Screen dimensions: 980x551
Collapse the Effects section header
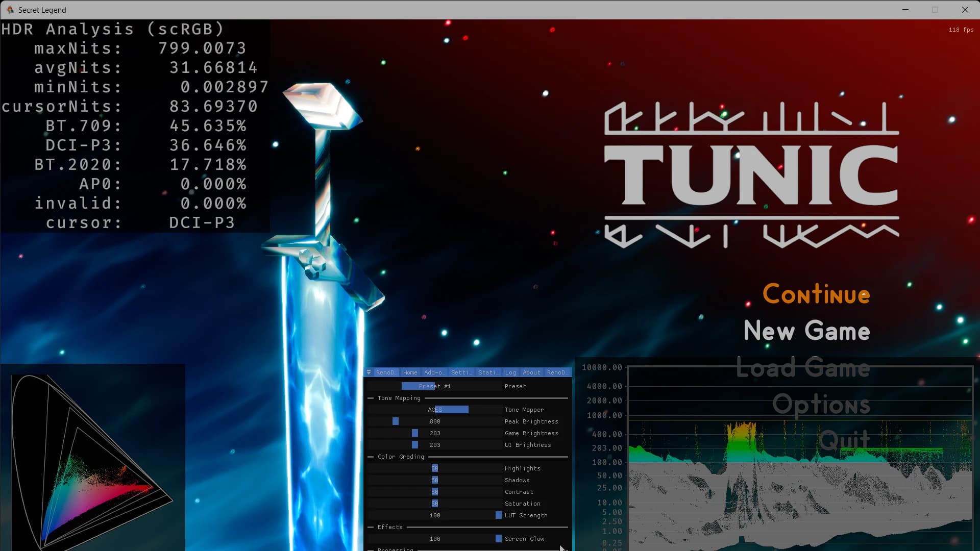[x=389, y=527]
